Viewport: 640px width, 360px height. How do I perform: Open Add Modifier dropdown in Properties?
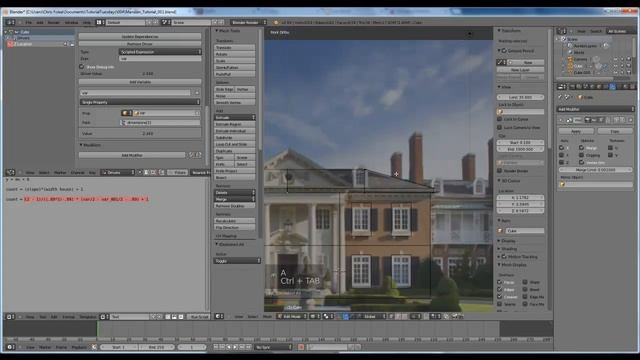tap(596, 109)
